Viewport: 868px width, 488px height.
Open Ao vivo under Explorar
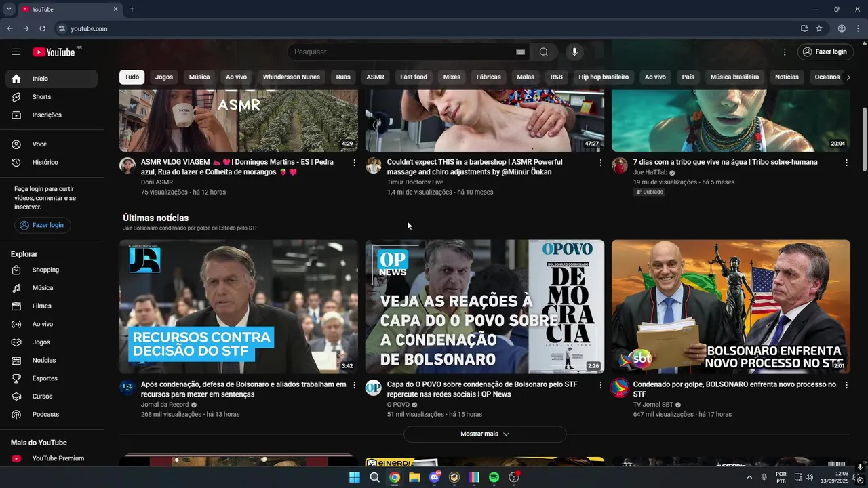point(52,324)
